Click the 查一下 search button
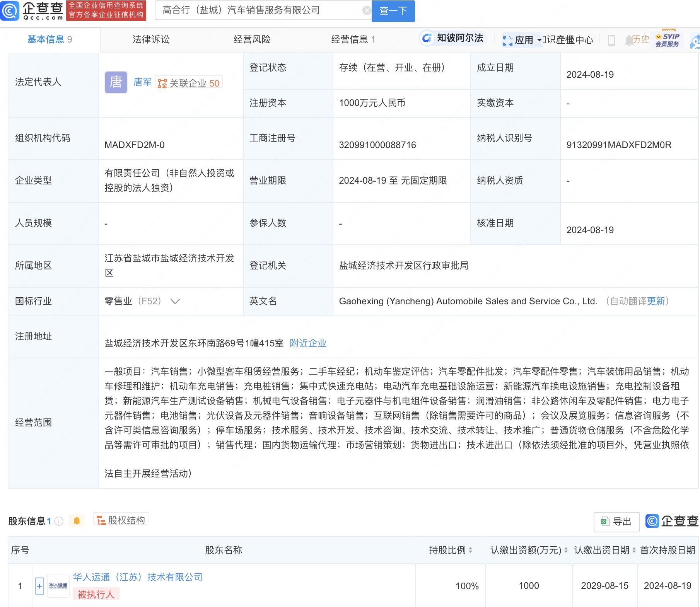 [393, 11]
